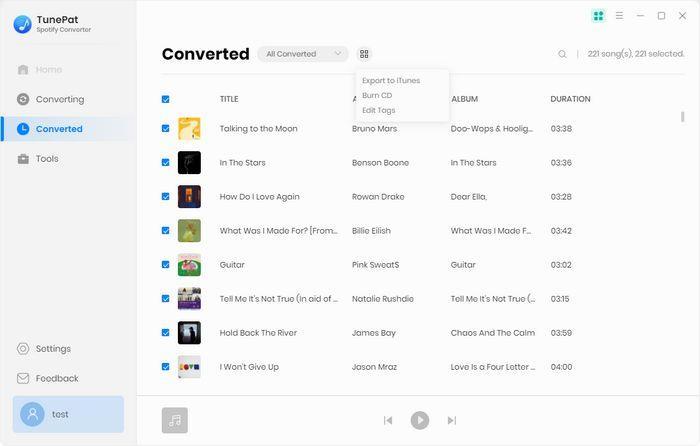The height and width of the screenshot is (446, 700).
Task: Click the 221 song(s) selected status text
Action: click(636, 54)
